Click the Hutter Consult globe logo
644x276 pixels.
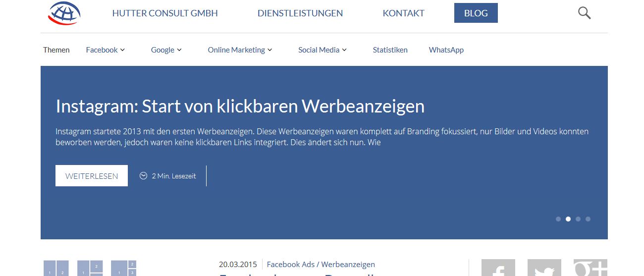tap(64, 13)
